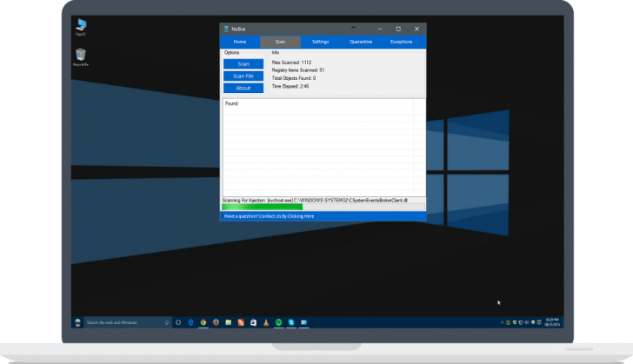Open the About button in Options
Screen dimensions: 633x364
coord(243,88)
